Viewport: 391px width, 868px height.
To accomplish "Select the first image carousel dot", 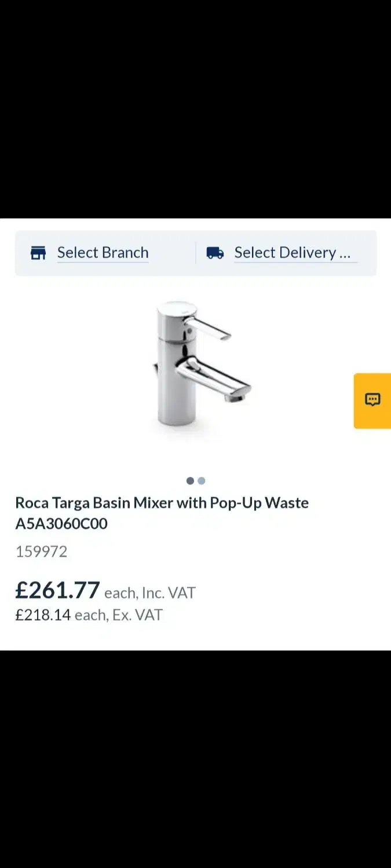I will 190,481.
